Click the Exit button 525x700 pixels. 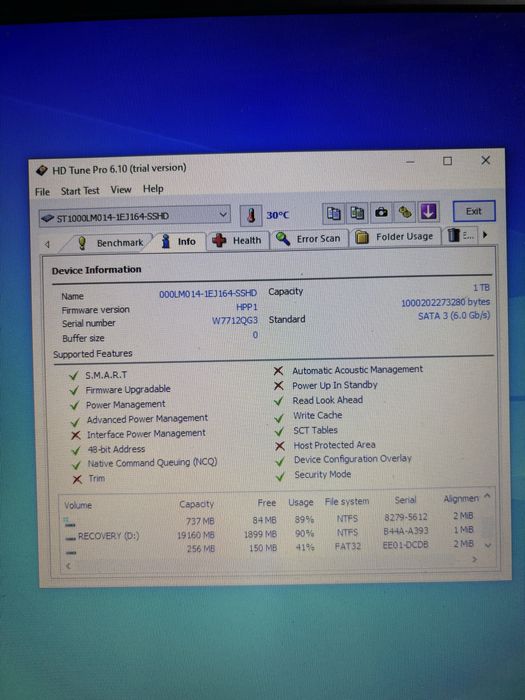[x=474, y=211]
